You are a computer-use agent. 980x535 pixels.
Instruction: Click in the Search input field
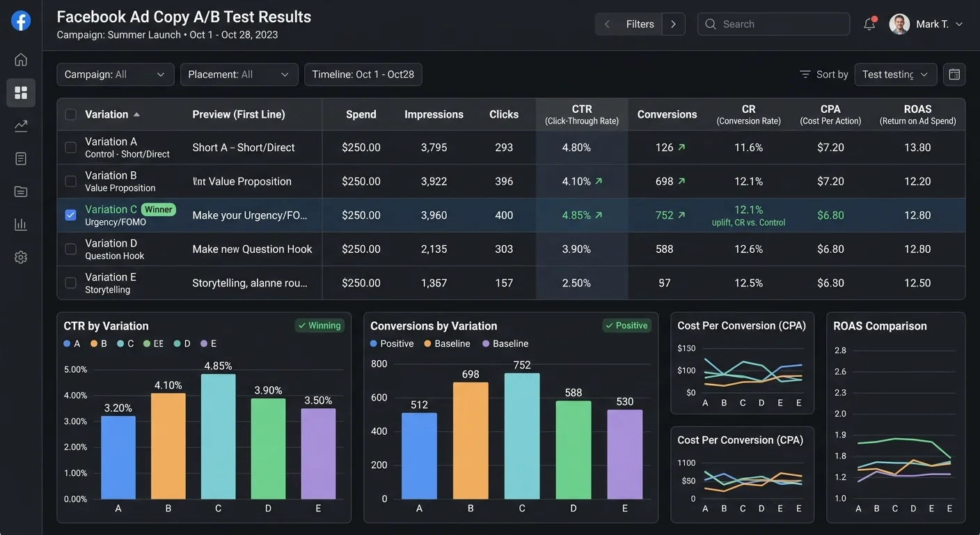773,24
